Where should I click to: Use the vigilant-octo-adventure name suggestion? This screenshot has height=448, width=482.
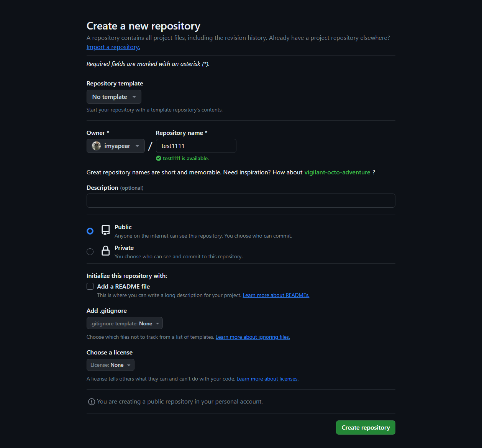[x=337, y=172]
